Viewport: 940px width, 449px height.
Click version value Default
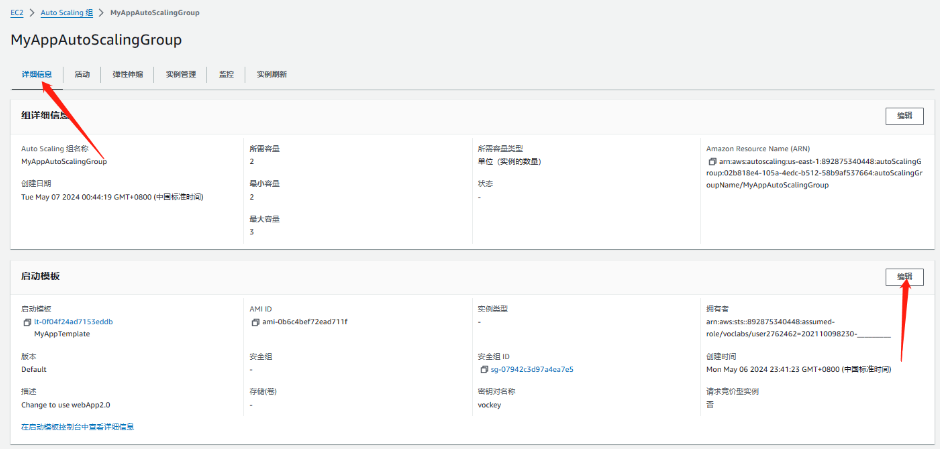(x=34, y=369)
